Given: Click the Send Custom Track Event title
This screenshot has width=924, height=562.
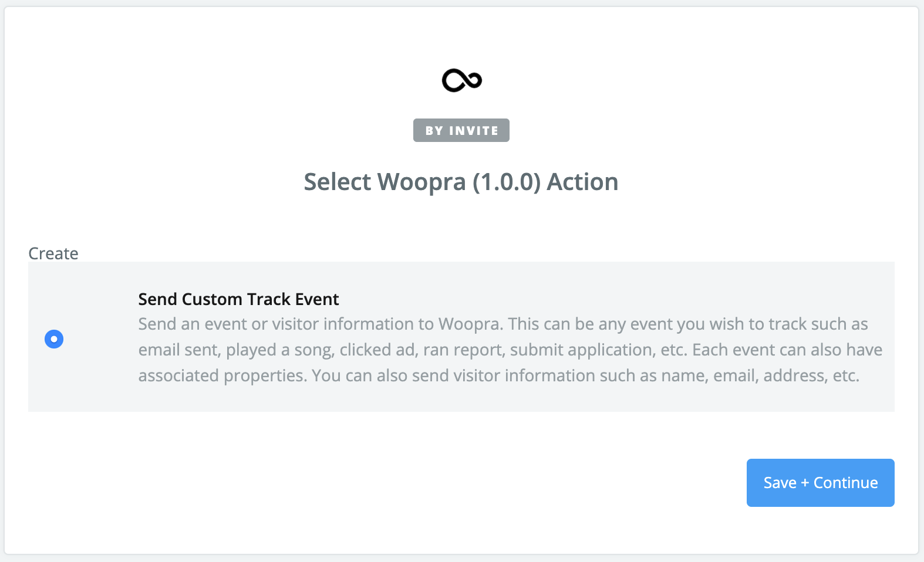Looking at the screenshot, I should 238,299.
